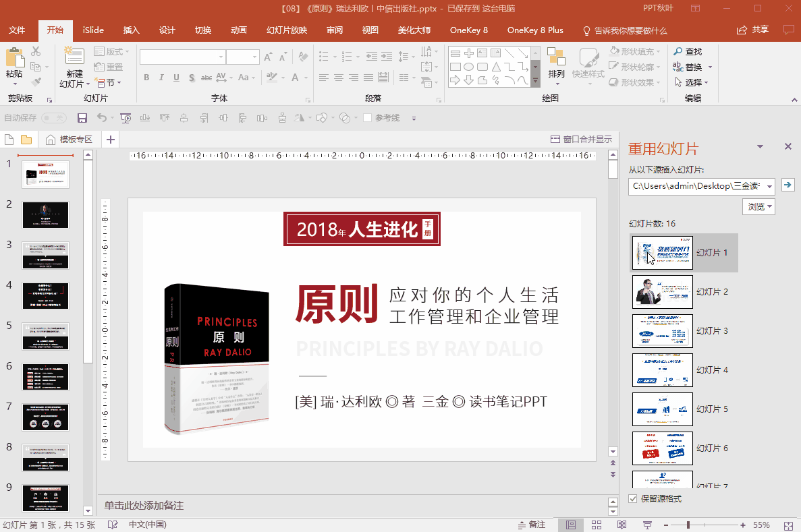Switch to the 插入 ribbon tab

131,30
